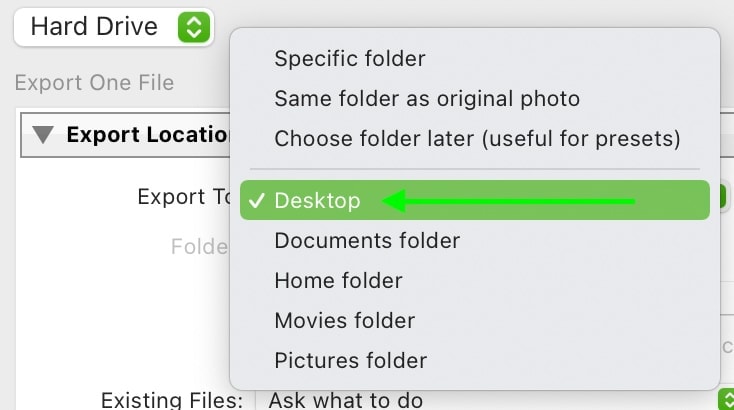Click the Existing Files label
734x410 pixels.
coord(172,401)
